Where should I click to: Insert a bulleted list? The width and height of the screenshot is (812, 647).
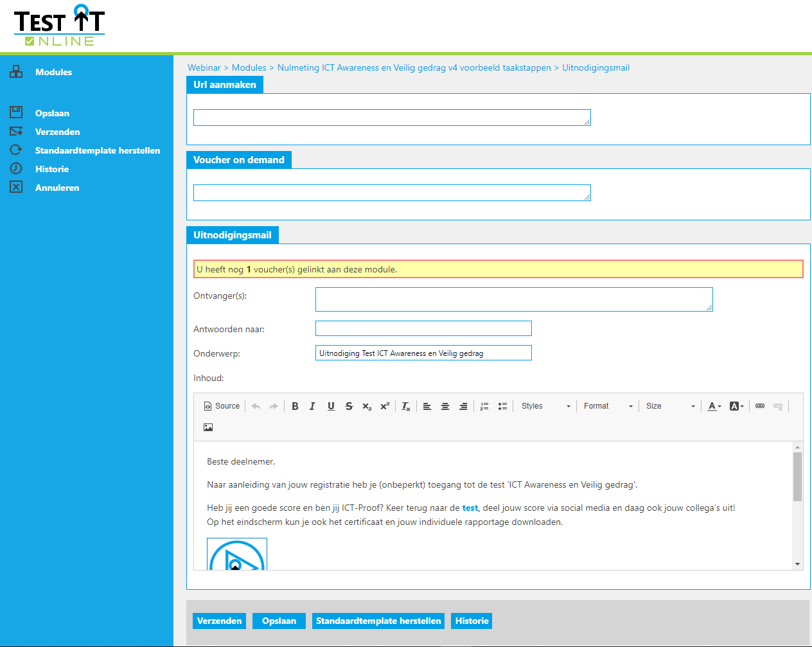502,406
